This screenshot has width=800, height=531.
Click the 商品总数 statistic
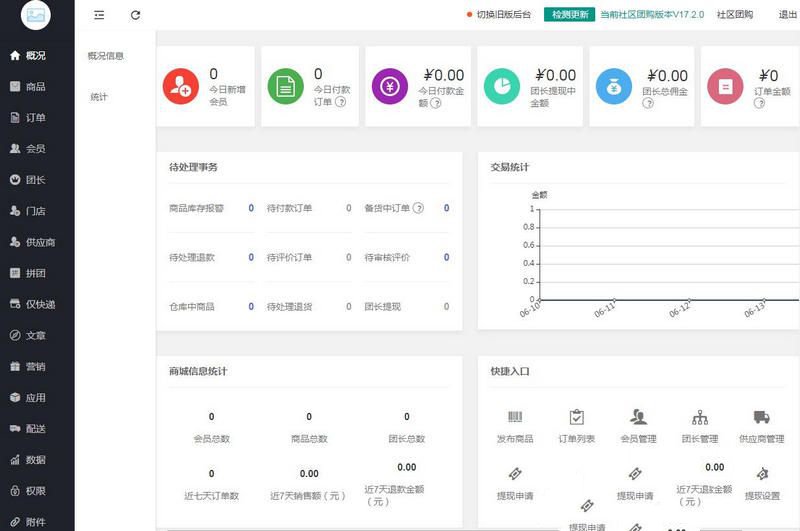click(x=309, y=427)
